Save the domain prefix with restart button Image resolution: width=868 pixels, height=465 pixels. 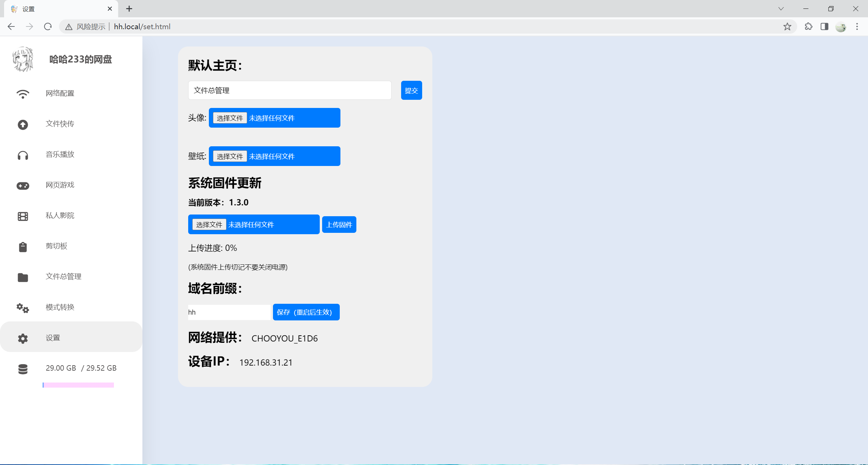306,312
